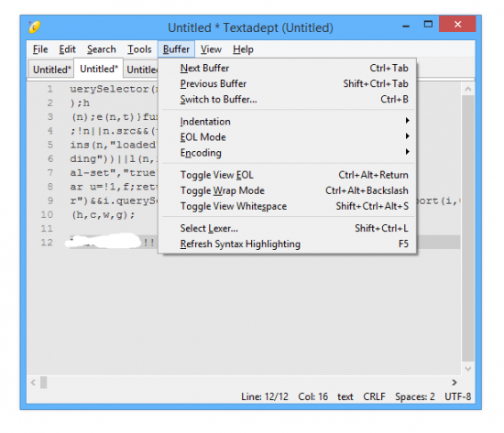Expand the Encoding submenu

click(x=288, y=153)
